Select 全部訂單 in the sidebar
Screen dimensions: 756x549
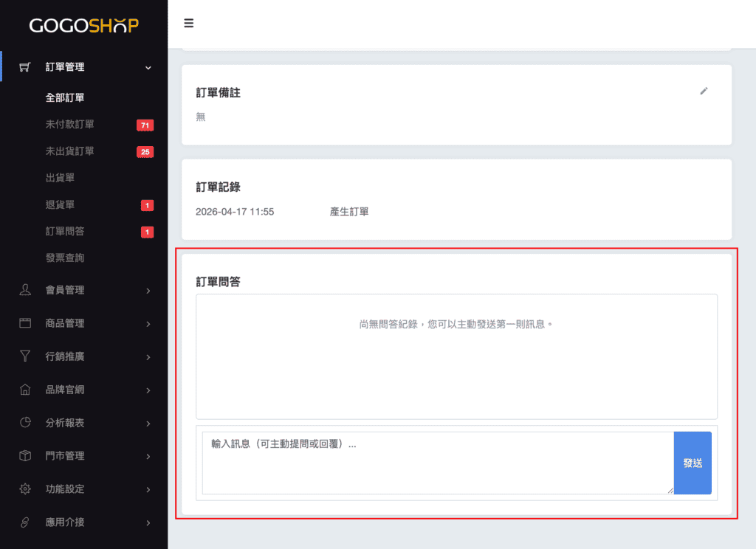pos(65,97)
